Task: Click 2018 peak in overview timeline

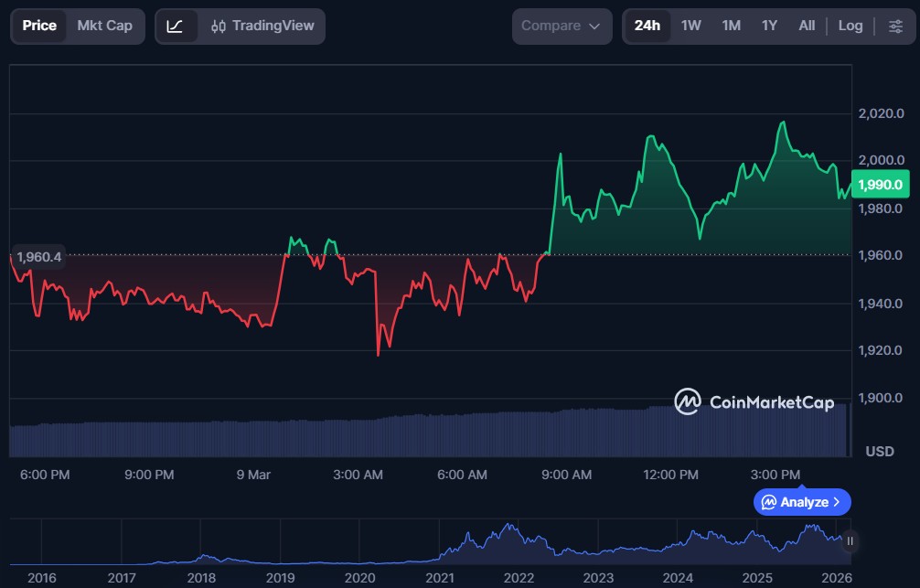Action: [x=205, y=556]
